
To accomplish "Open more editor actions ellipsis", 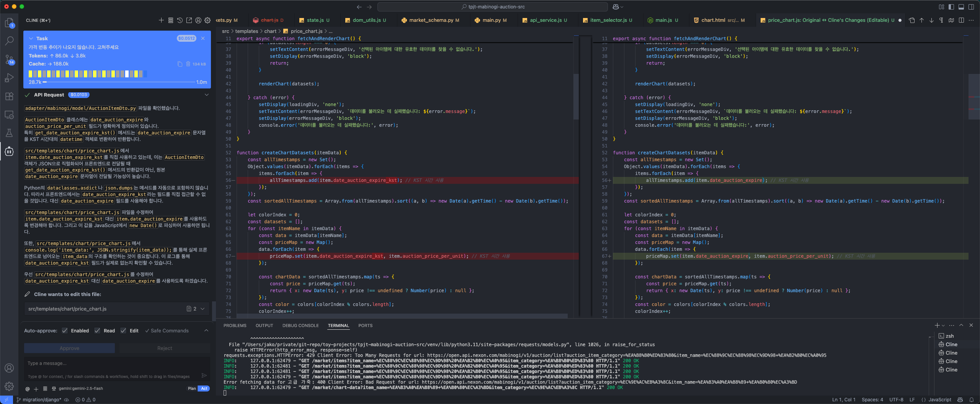I will [971, 20].
